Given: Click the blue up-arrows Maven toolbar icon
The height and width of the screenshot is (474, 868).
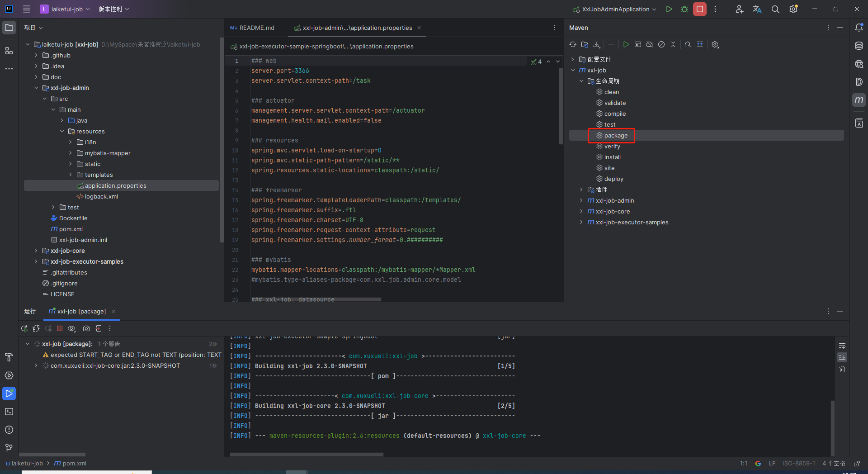Looking at the screenshot, I should coord(700,44).
